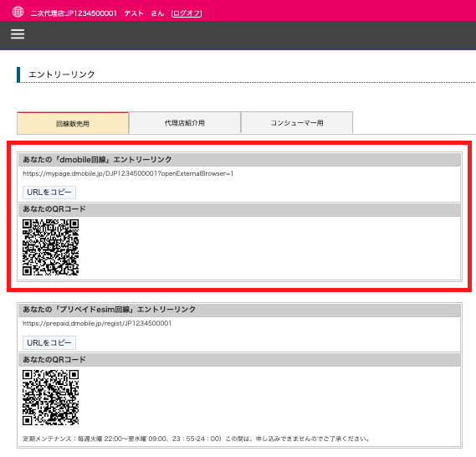
Task: Click the テスト さん user name text
Action: 144,13
